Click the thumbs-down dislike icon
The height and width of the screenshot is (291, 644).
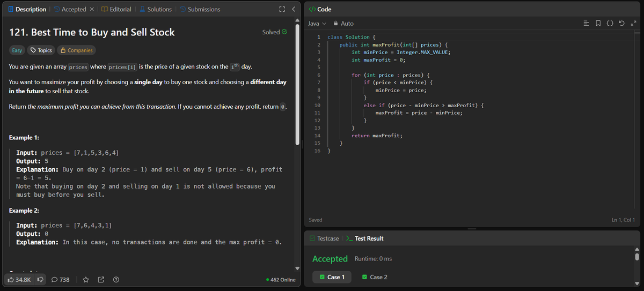click(41, 279)
